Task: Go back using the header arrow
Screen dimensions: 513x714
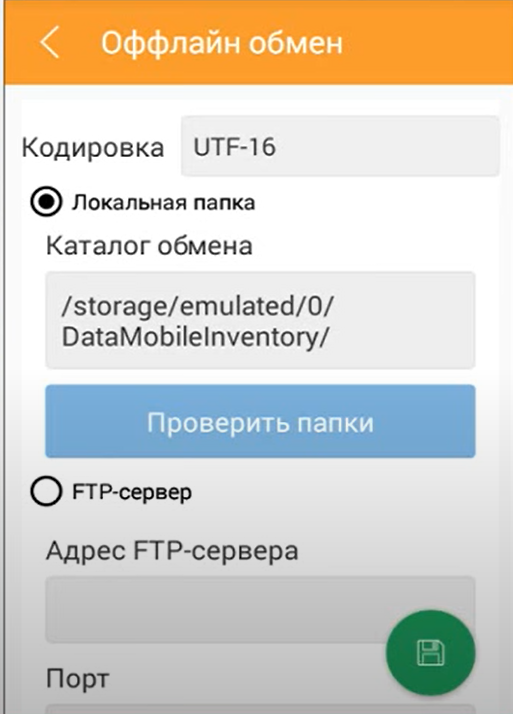Action: pyautogui.click(x=50, y=42)
